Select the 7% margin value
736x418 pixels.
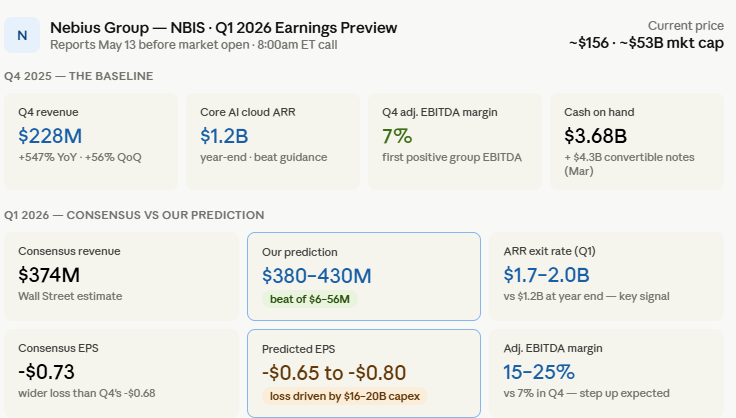pos(397,136)
